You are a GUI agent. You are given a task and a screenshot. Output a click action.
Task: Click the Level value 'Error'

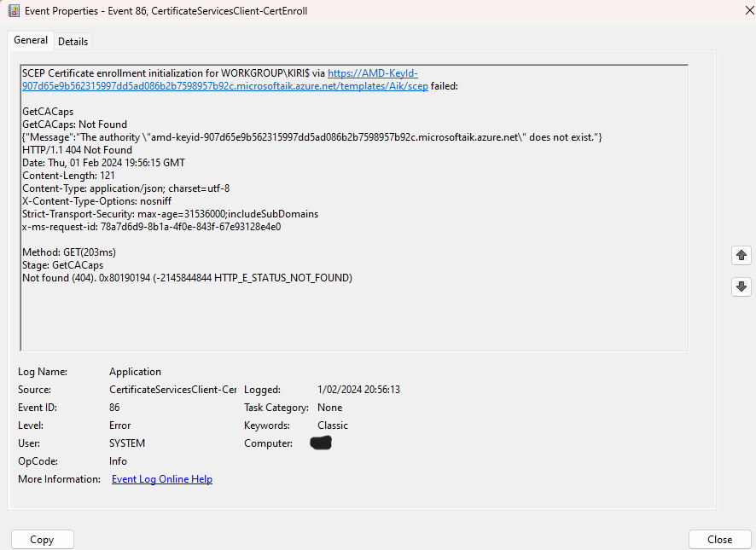(x=120, y=426)
